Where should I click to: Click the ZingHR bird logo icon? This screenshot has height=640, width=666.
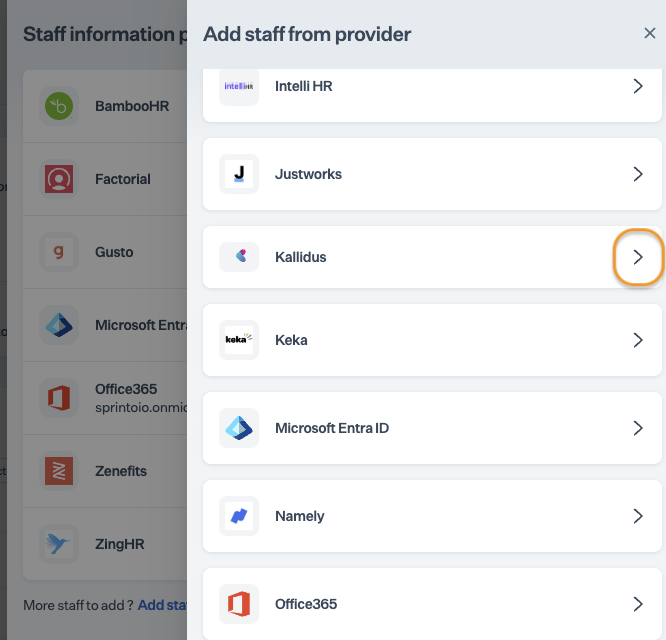click(x=59, y=544)
